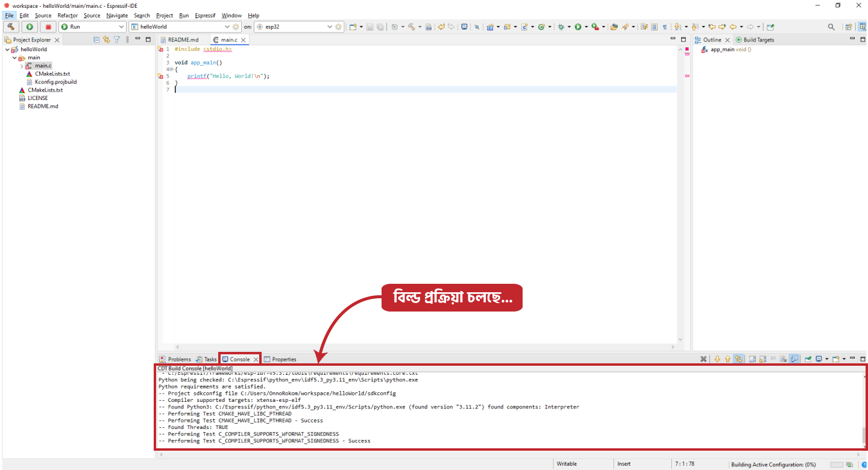Click the error marker on line 1
This screenshot has height=470, width=868.
pyautogui.click(x=161, y=49)
